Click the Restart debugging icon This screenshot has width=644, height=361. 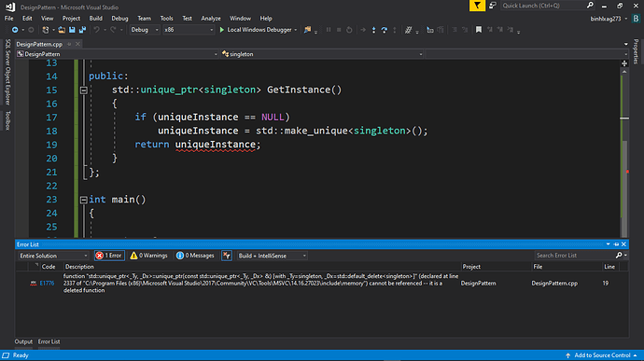point(349,30)
